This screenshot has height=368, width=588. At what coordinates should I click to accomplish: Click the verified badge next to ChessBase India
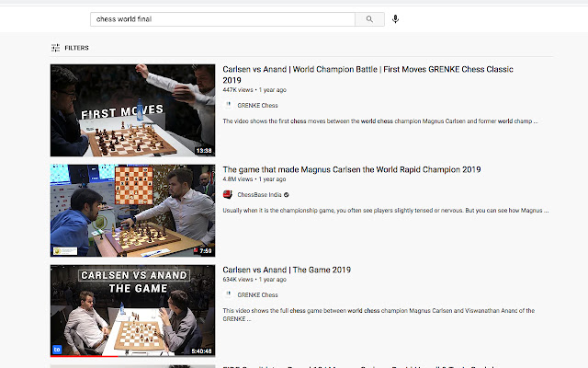(x=288, y=195)
